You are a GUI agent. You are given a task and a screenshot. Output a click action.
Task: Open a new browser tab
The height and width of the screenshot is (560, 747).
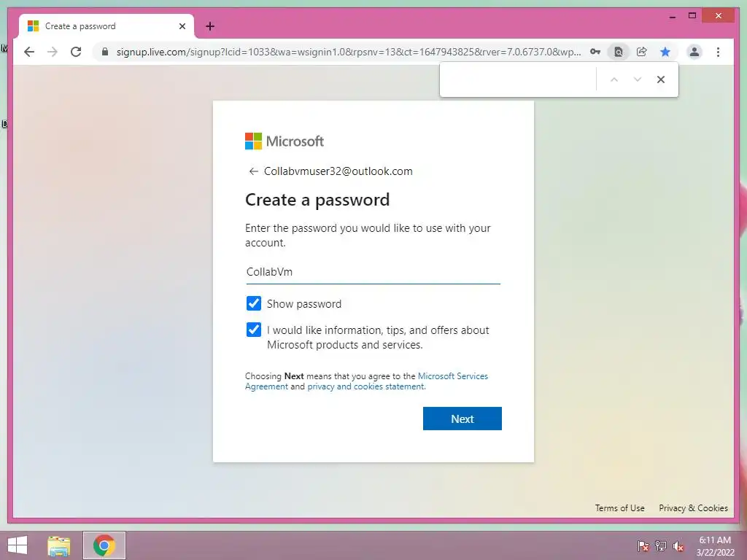click(x=210, y=26)
